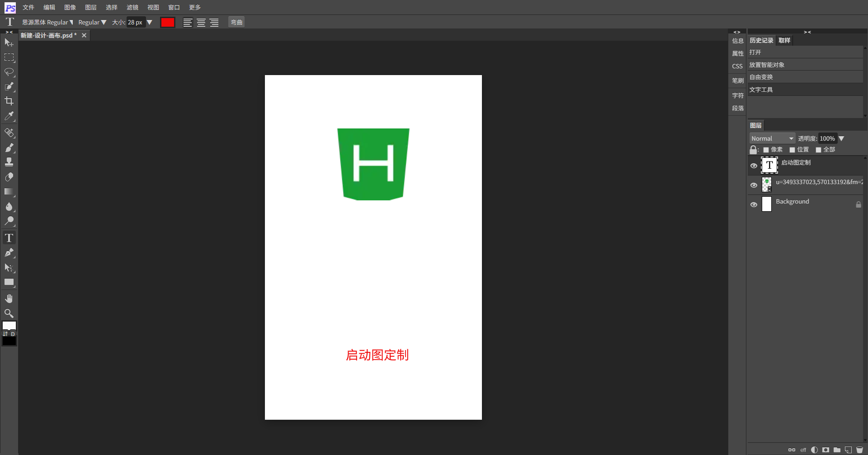The height and width of the screenshot is (455, 868).
Task: Select the Lasso tool
Action: [x=9, y=72]
